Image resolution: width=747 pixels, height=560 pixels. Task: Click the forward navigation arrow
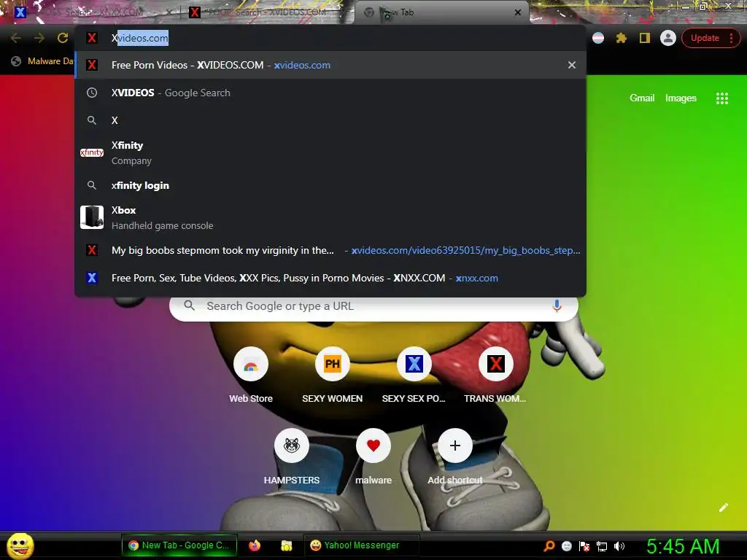point(39,38)
